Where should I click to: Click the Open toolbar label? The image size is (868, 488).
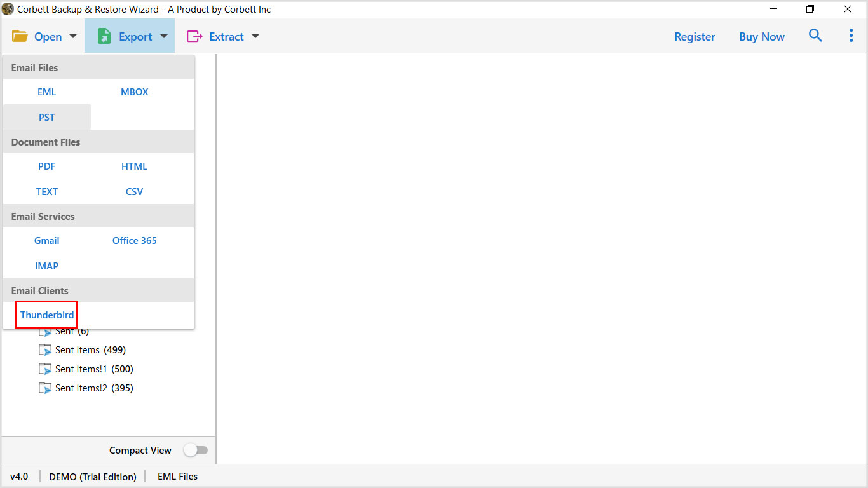click(48, 37)
